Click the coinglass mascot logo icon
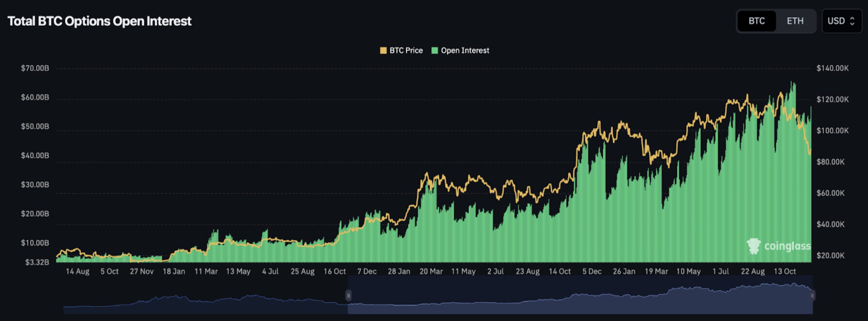 (x=753, y=246)
